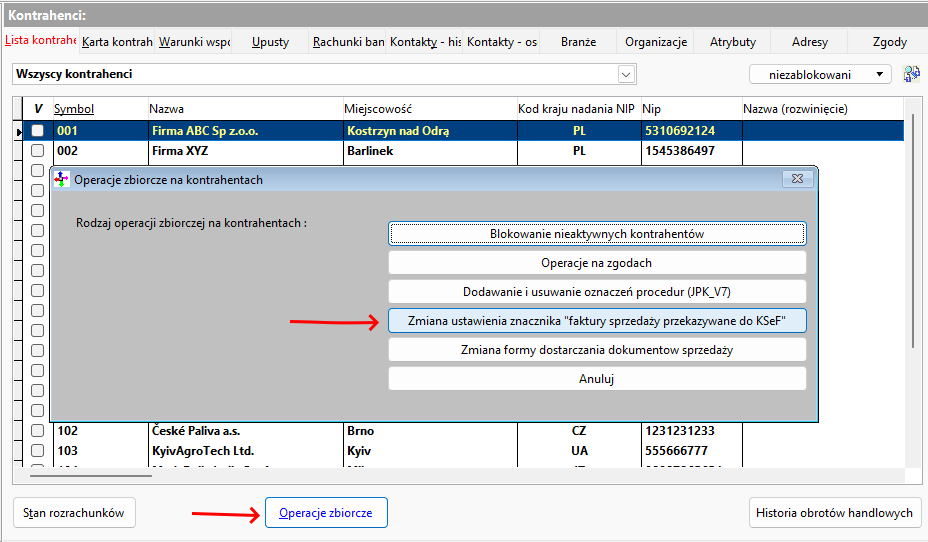Enable checkbox for KyivAgroTech Ltd. row
The height and width of the screenshot is (542, 928).
(x=38, y=451)
